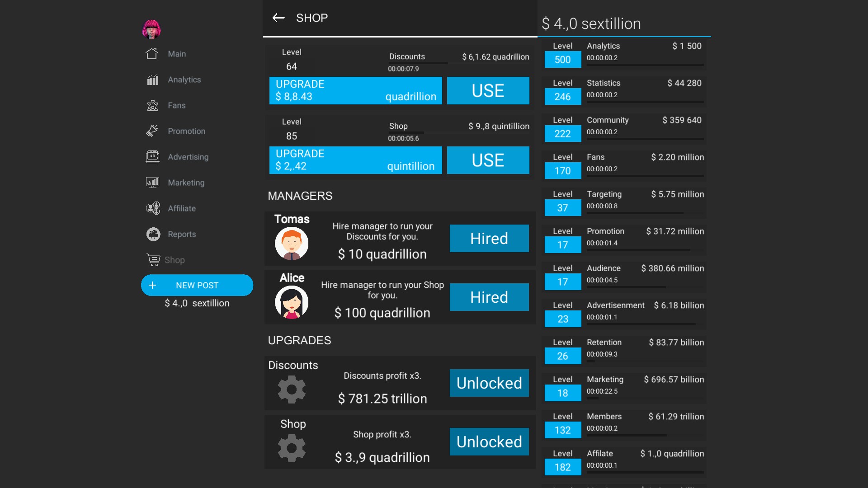Screen dimensions: 868x488
Task: Select the Marketing menu item
Action: click(x=186, y=183)
